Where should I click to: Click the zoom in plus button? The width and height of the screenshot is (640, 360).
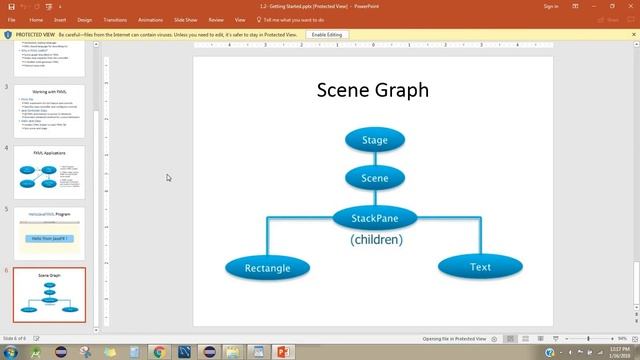pos(612,339)
